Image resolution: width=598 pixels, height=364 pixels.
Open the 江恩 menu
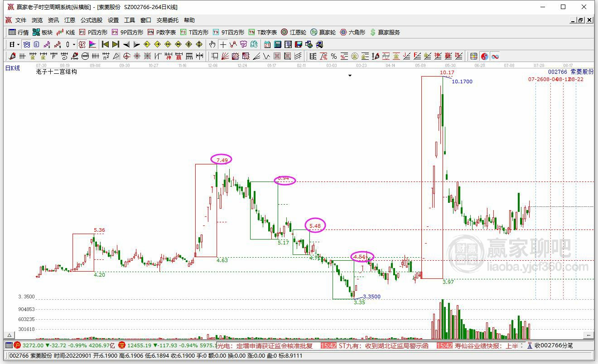pyautogui.click(x=70, y=20)
